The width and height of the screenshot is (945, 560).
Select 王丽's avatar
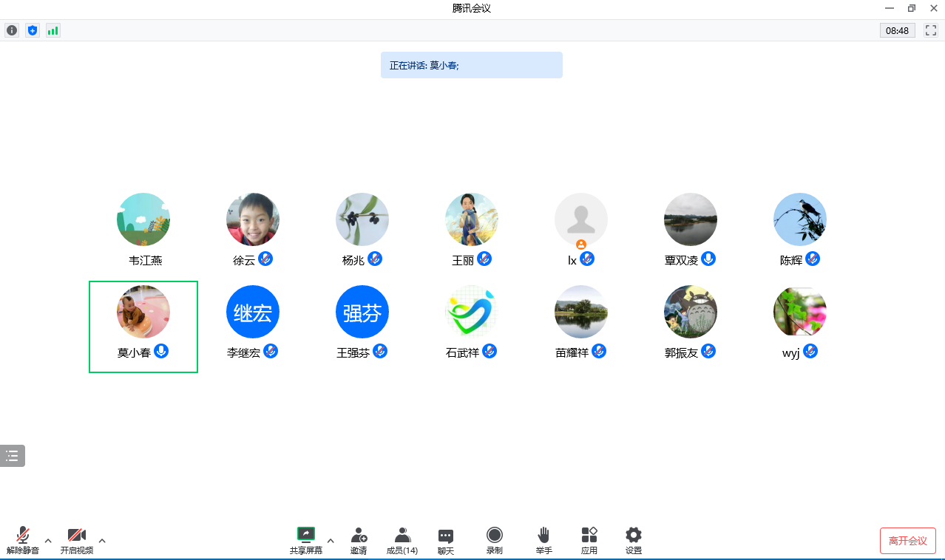pyautogui.click(x=472, y=219)
